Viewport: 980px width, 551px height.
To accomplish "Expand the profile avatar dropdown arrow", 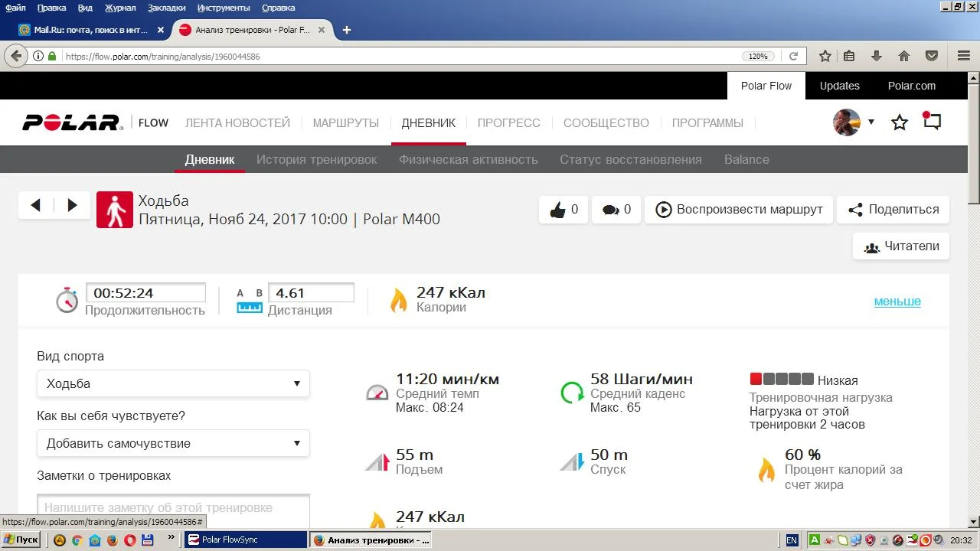I will pyautogui.click(x=871, y=122).
